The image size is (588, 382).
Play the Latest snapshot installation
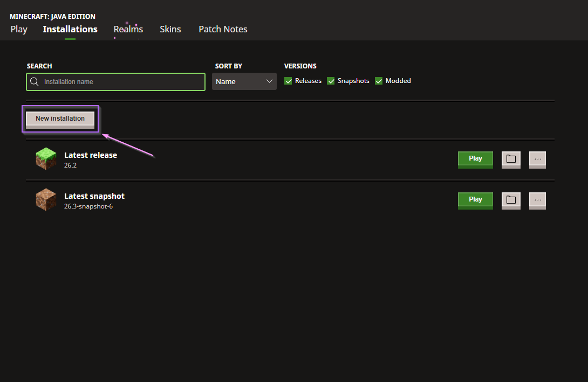[x=475, y=200]
